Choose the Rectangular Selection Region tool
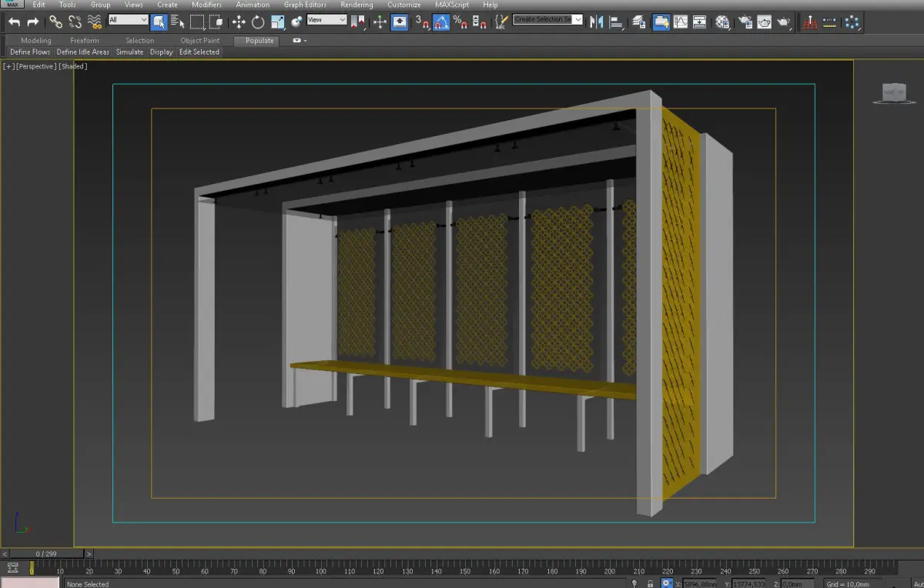This screenshot has width=924, height=588. (x=197, y=22)
